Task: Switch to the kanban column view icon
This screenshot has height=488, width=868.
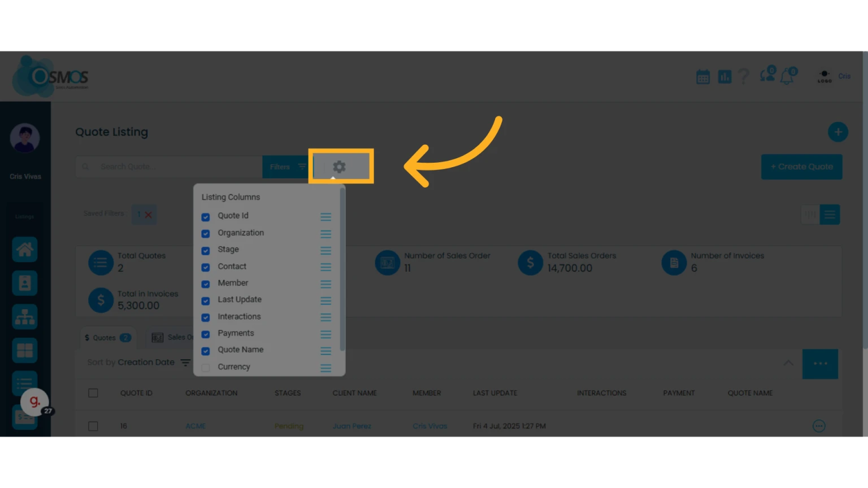Action: (x=810, y=215)
